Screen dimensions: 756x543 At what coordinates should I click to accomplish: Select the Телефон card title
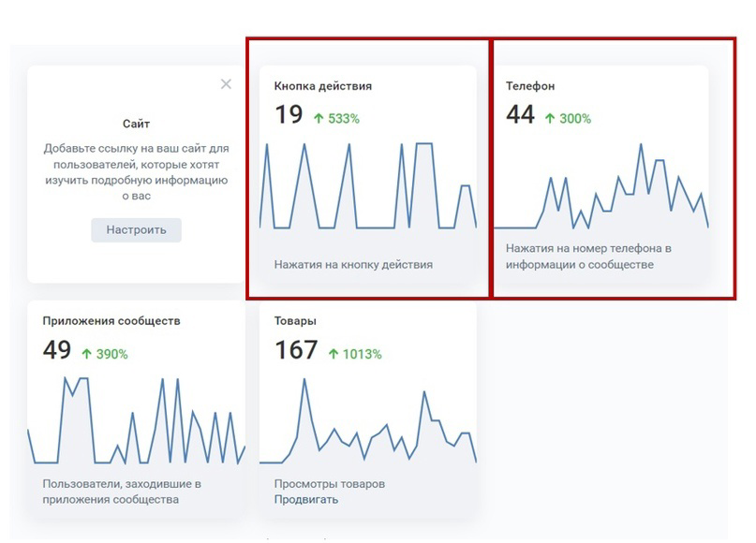530,86
